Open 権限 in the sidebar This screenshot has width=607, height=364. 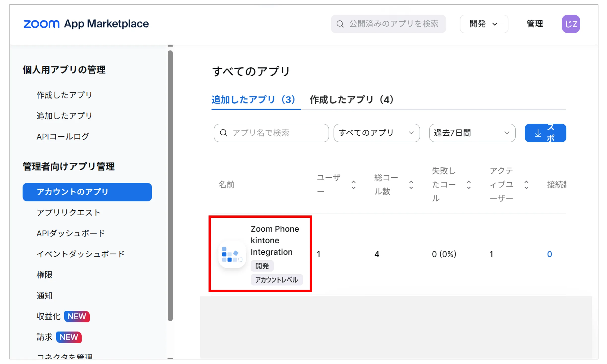click(x=44, y=275)
